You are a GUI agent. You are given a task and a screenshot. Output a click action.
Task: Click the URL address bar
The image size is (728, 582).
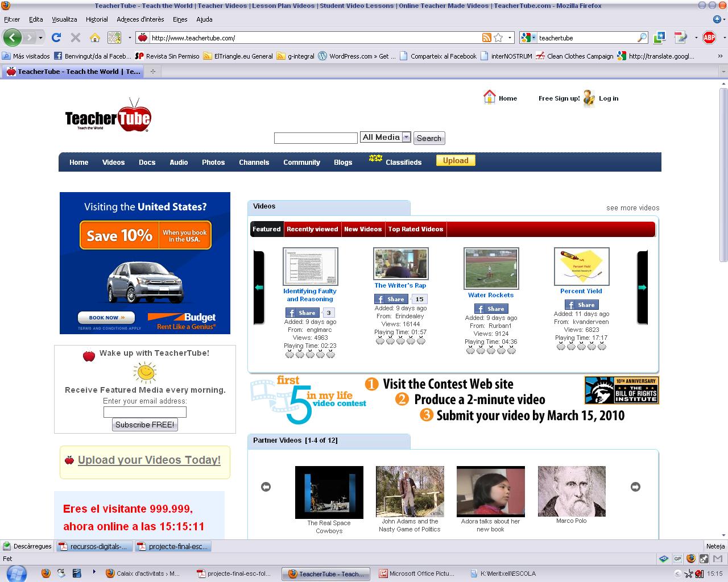(x=315, y=38)
